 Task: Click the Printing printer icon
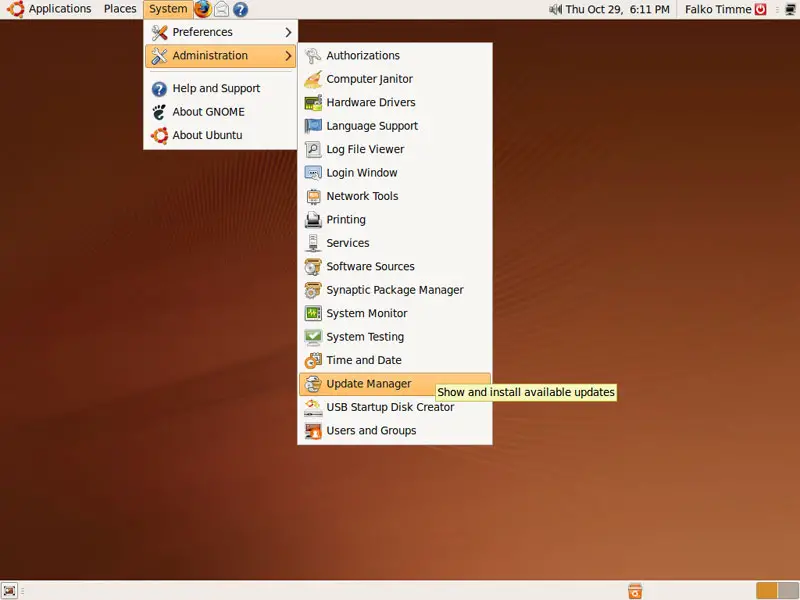tap(313, 220)
